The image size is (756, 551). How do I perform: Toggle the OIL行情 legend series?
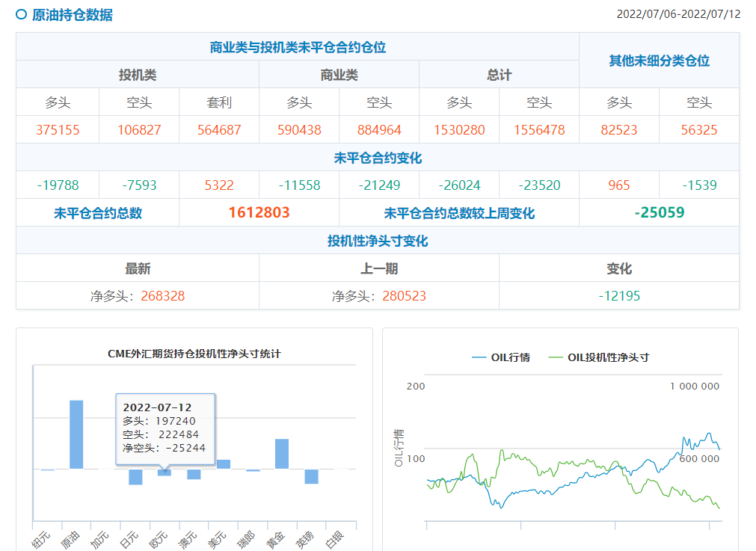click(x=500, y=357)
